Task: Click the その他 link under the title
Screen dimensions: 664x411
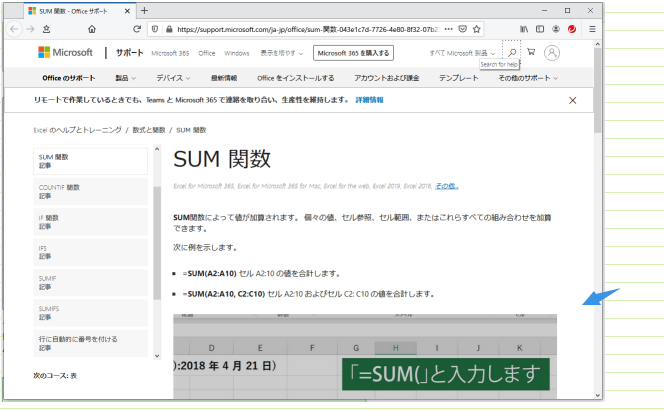Action: coord(447,186)
